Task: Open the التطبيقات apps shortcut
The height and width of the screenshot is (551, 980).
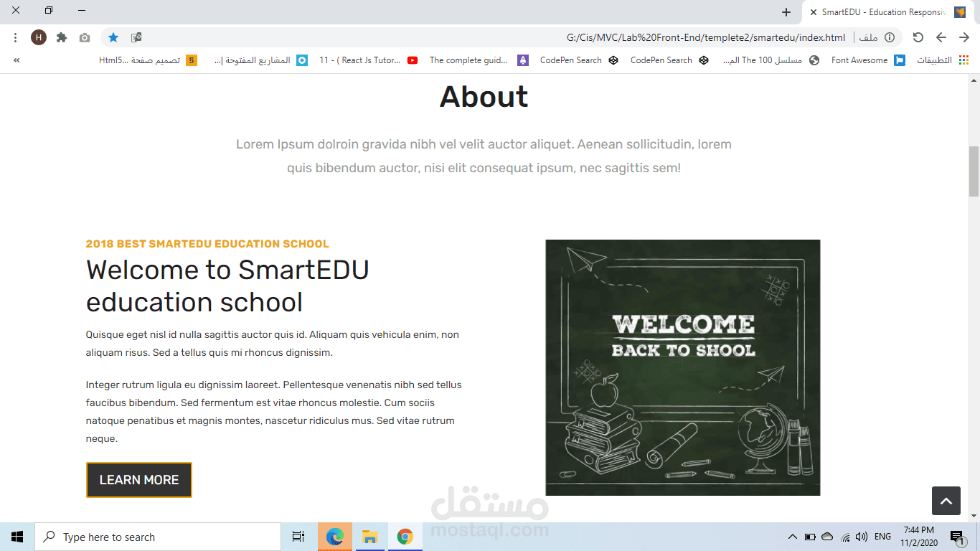Action: tap(943, 60)
